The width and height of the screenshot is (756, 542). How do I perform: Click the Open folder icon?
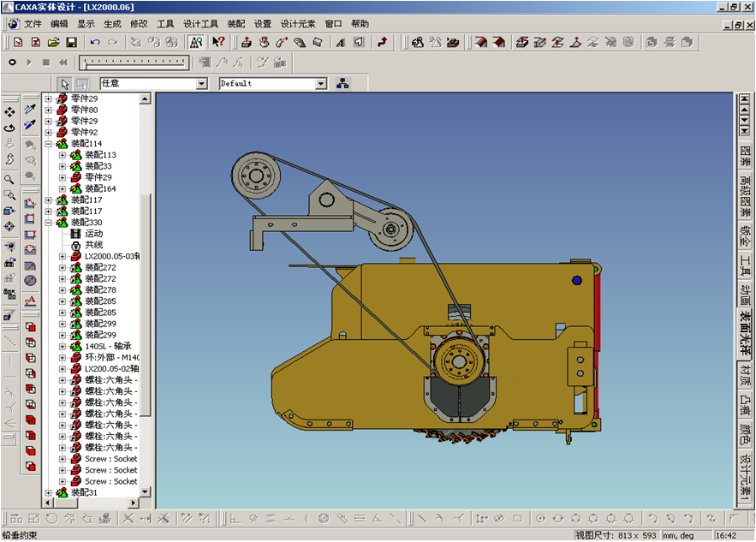pyautogui.click(x=53, y=42)
